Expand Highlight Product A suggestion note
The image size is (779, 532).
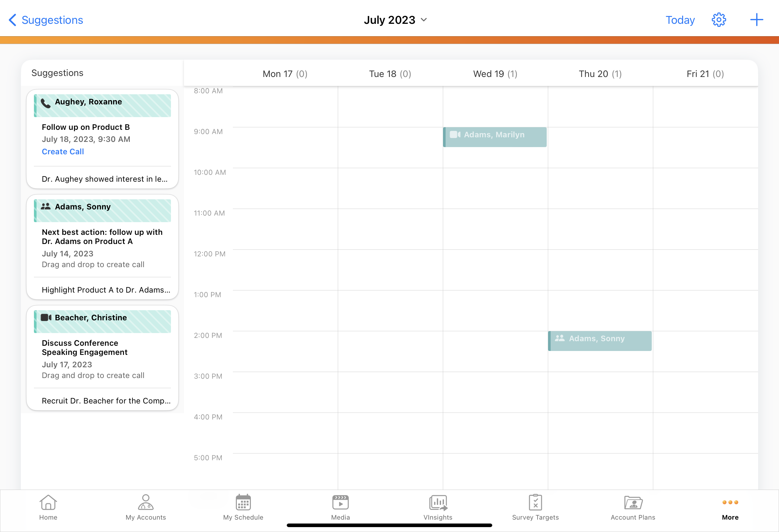106,290
